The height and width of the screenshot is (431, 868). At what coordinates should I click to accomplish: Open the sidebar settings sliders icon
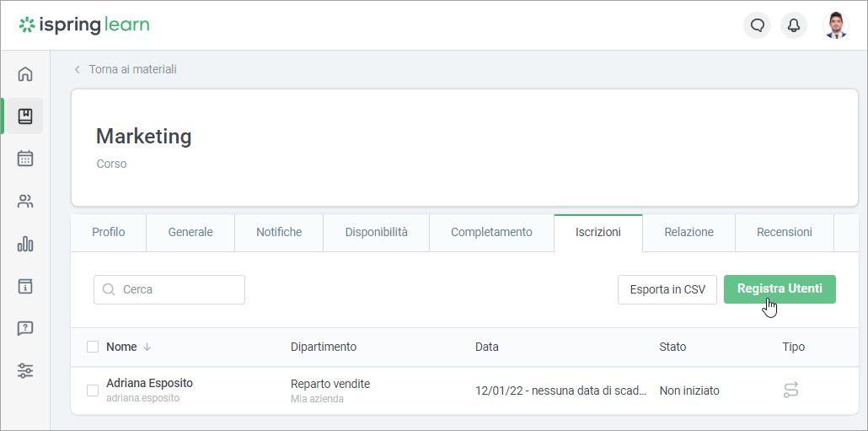[25, 370]
